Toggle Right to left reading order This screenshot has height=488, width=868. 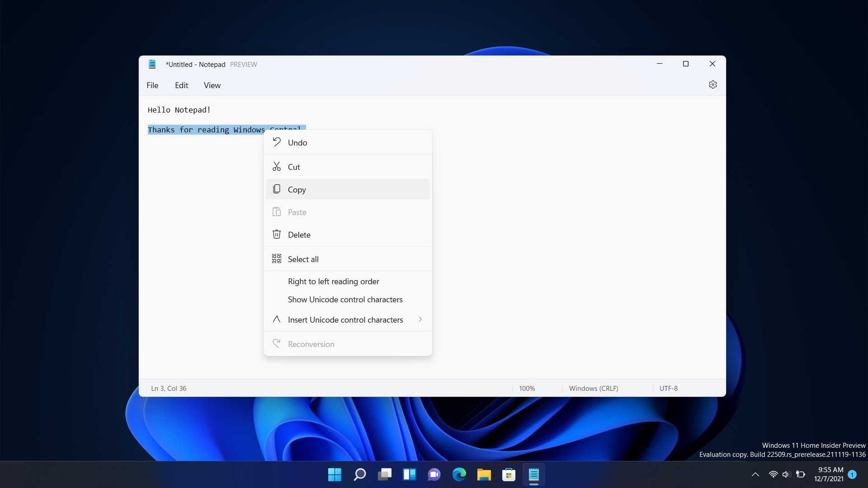point(333,282)
